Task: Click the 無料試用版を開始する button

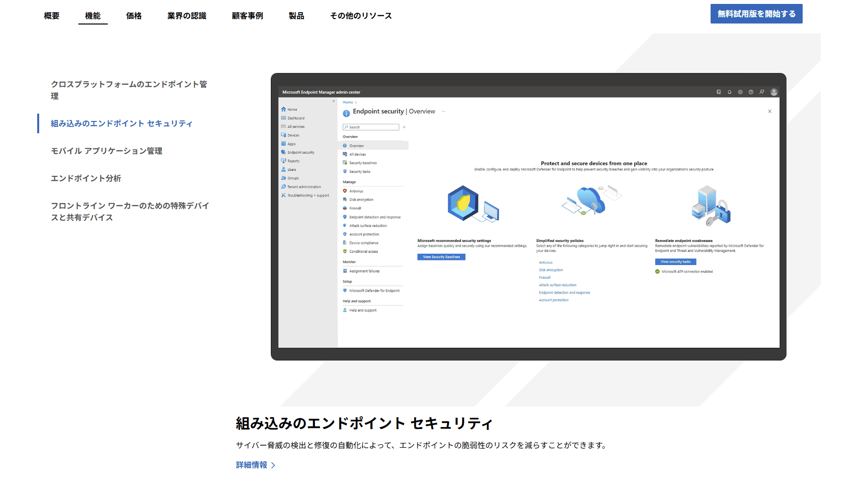Action: coord(757,14)
